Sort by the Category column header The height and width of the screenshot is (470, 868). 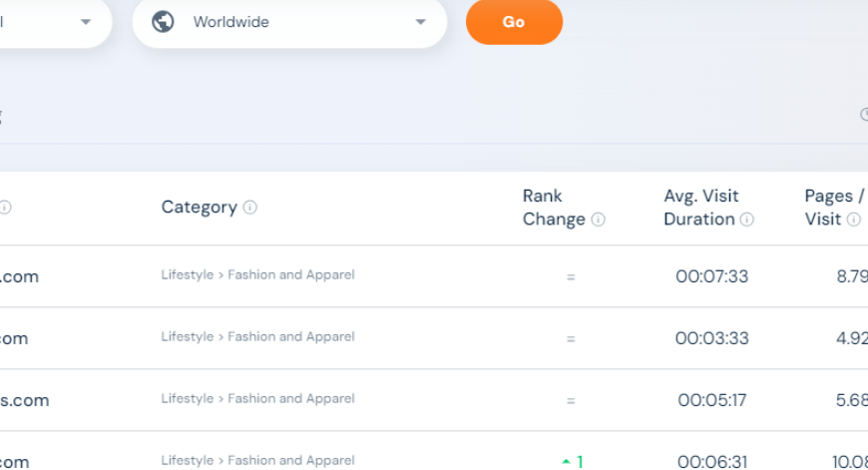pyautogui.click(x=199, y=208)
